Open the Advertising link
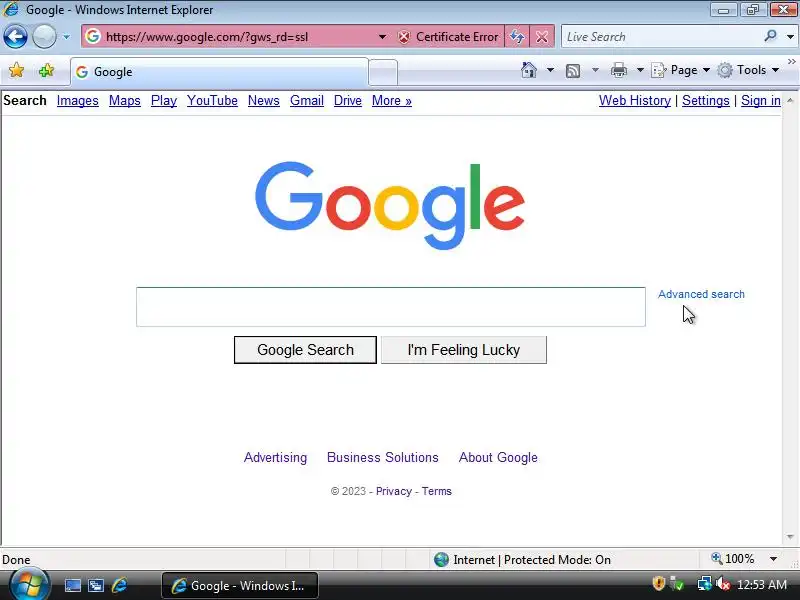This screenshot has width=800, height=600. click(276, 457)
